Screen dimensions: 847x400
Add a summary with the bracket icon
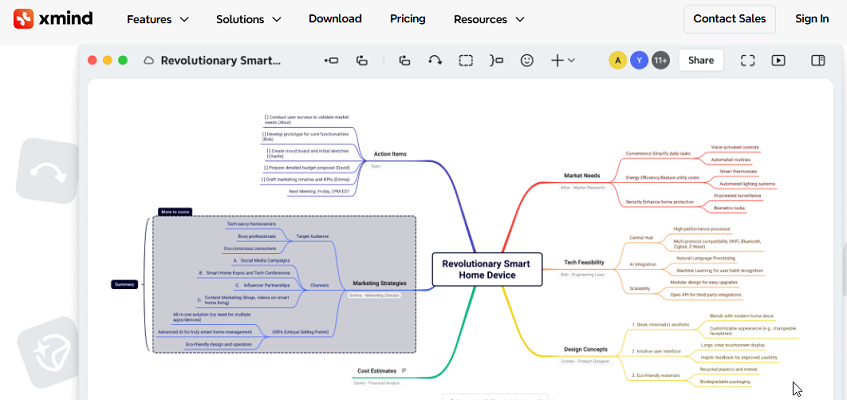(496, 61)
